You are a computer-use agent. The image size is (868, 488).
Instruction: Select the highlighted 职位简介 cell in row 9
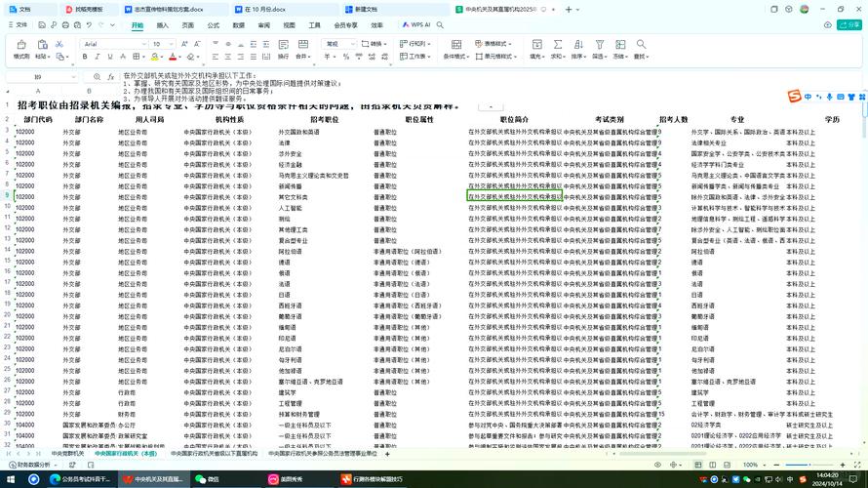click(515, 196)
